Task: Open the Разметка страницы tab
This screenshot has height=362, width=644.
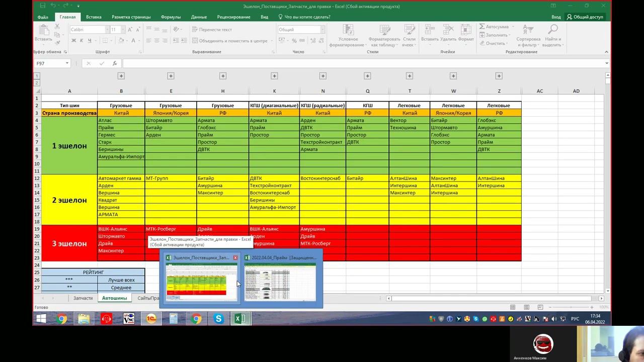Action: pos(131,17)
